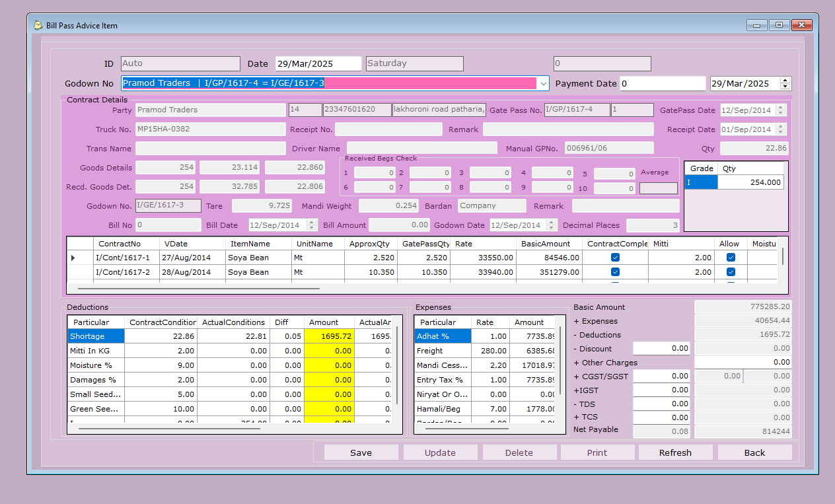Click the BasicAmount column header
This screenshot has width=835, height=504.
(549, 244)
